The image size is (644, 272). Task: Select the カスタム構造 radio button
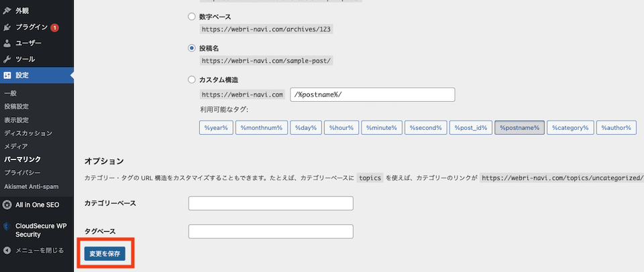[x=191, y=80]
